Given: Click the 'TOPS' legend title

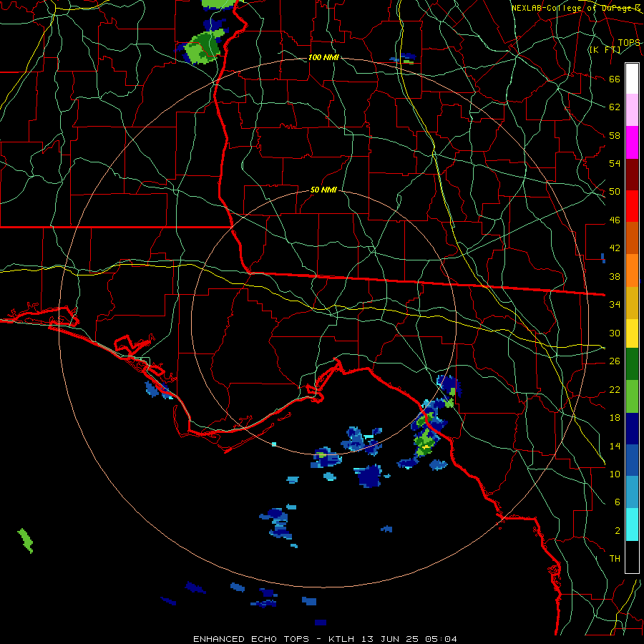Looking at the screenshot, I should tap(629, 43).
